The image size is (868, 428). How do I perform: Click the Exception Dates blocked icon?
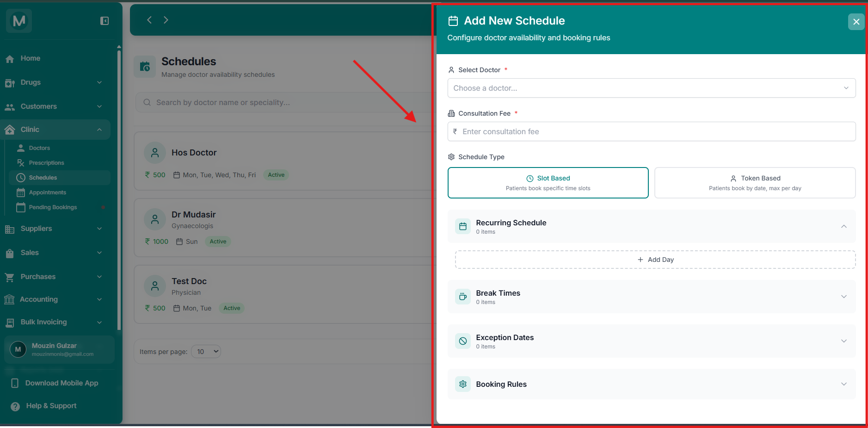[463, 341]
